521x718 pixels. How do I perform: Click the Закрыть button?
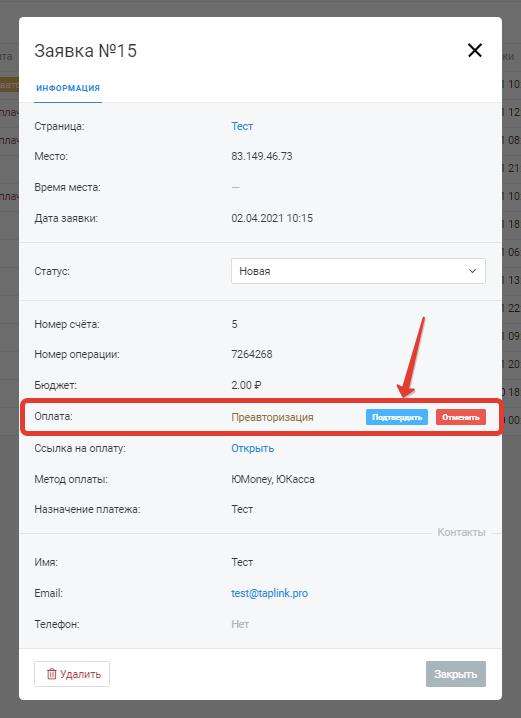coord(456,674)
